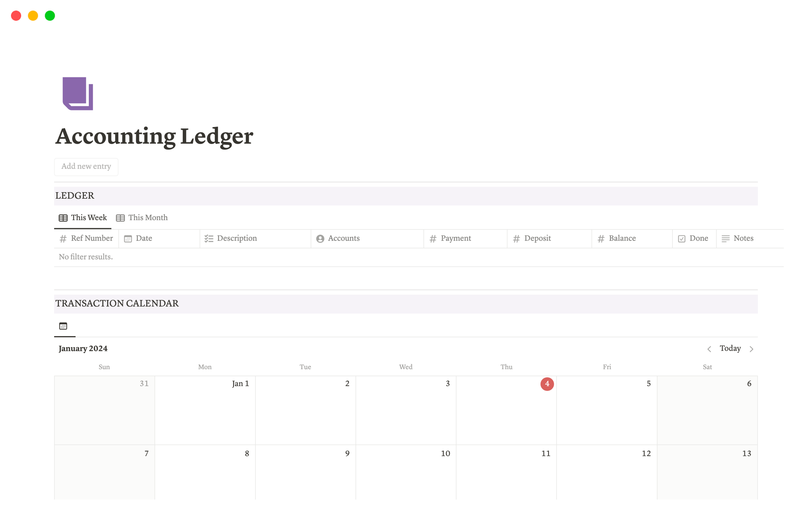This screenshot has height=508, width=812.
Task: Enable the calendar view toggle
Action: [64, 326]
